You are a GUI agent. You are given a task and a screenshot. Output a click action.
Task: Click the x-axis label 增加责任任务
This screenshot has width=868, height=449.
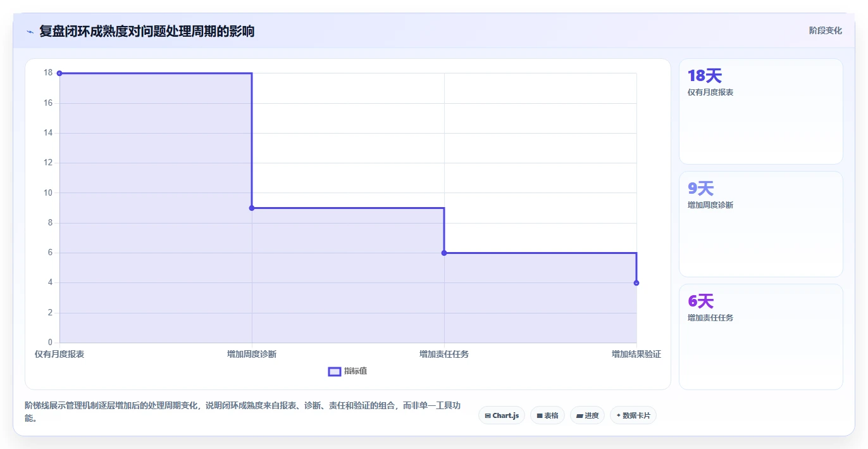click(444, 354)
